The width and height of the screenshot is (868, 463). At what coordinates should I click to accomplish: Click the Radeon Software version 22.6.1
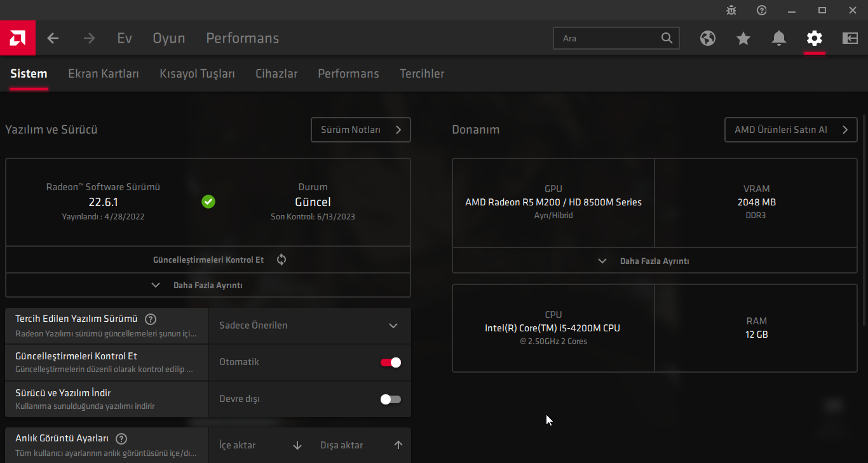click(x=104, y=202)
